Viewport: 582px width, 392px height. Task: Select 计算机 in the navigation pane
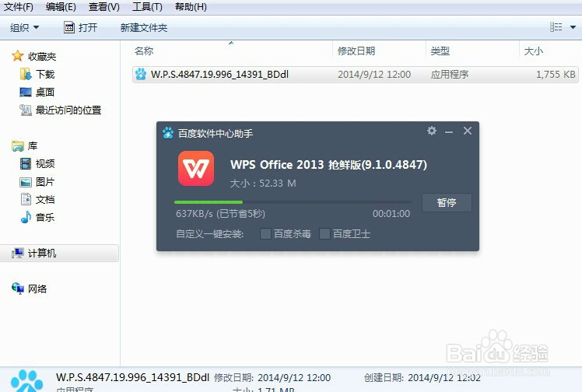point(42,254)
